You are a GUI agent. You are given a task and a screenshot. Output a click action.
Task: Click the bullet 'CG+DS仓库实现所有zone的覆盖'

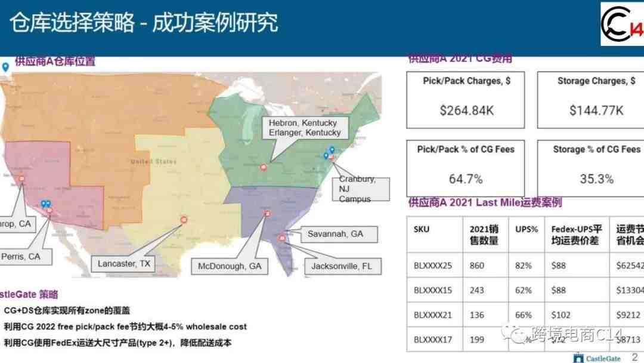67,310
